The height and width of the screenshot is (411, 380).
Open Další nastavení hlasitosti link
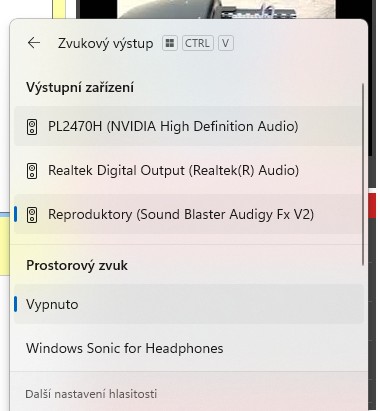point(91,394)
